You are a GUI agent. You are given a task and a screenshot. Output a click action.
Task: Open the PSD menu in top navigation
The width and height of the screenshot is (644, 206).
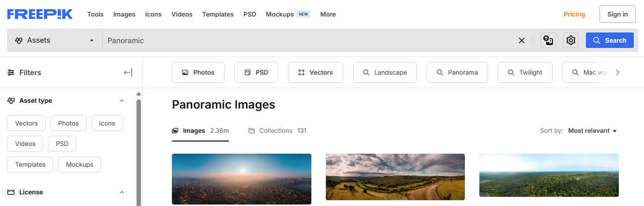250,14
